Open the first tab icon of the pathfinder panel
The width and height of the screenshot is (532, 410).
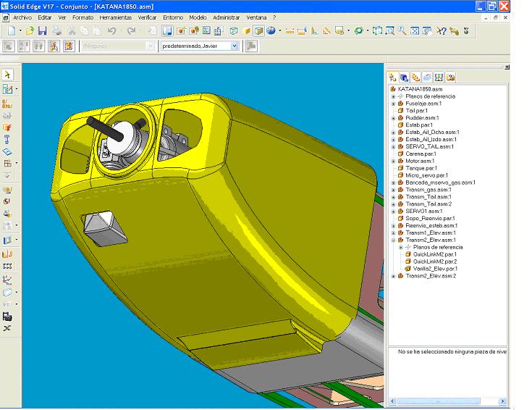pos(392,77)
